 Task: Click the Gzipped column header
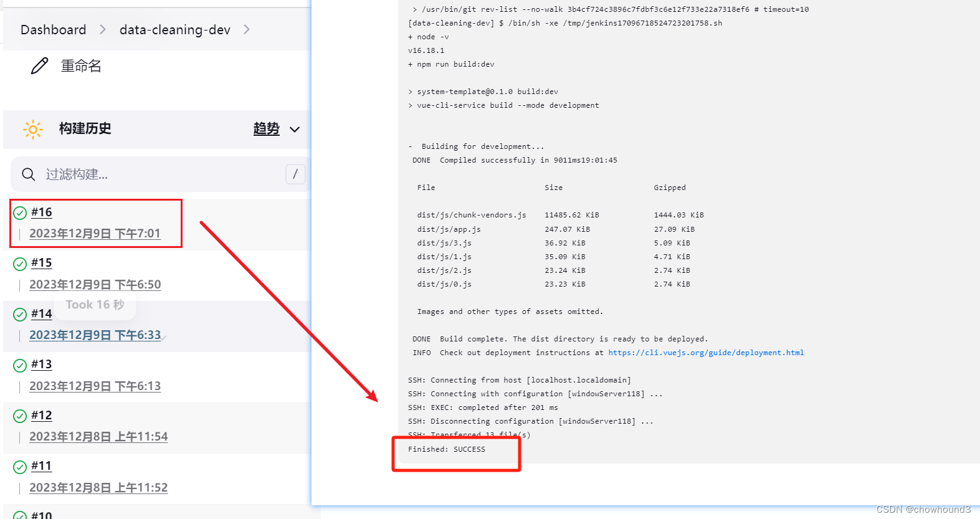[670, 188]
